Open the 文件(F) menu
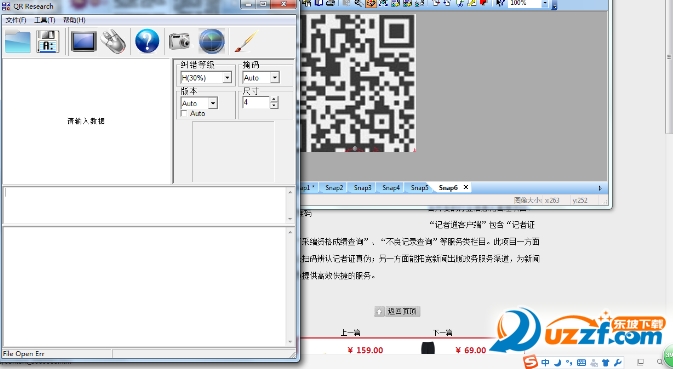The image size is (673, 369). tap(16, 20)
